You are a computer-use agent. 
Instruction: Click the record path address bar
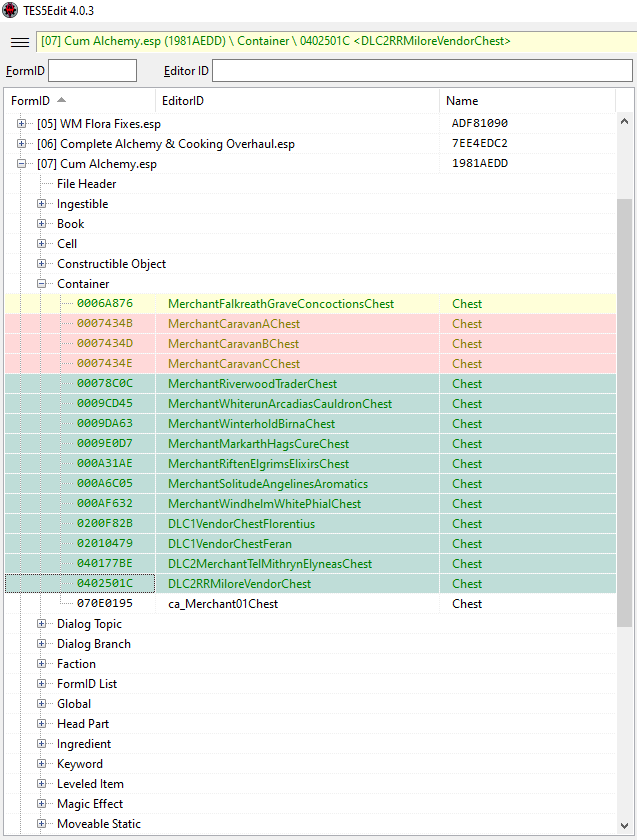(336, 41)
